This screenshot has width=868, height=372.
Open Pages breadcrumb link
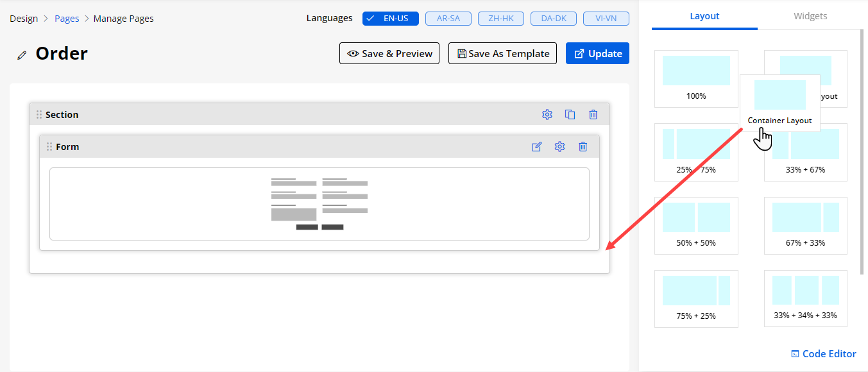point(67,19)
